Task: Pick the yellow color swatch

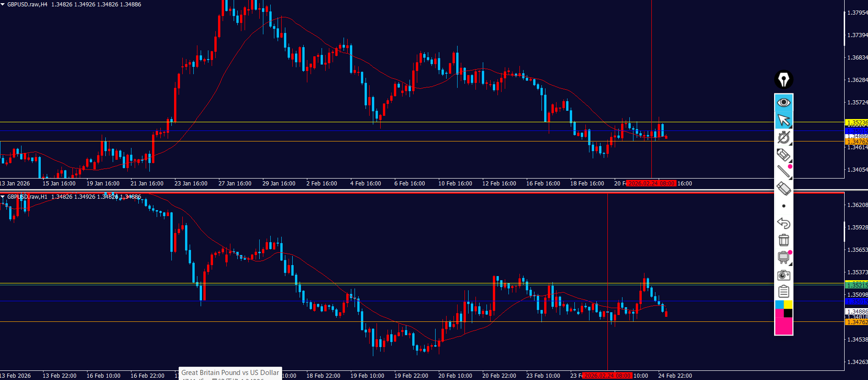Action: (788, 305)
